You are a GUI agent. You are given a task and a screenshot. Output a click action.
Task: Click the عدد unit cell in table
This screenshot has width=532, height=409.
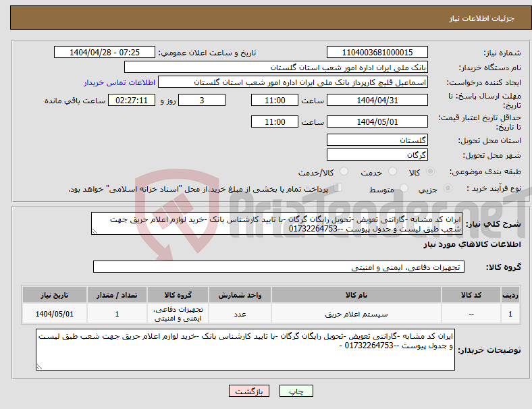pos(240,314)
